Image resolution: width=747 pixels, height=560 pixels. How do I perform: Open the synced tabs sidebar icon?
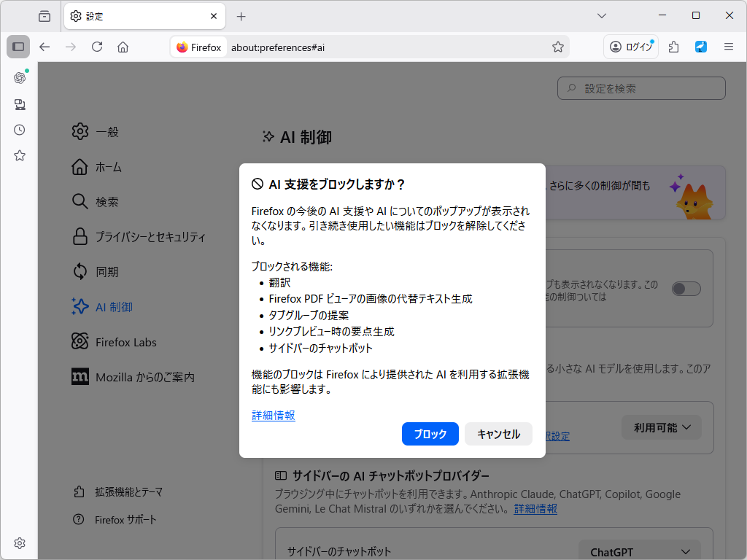(19, 104)
